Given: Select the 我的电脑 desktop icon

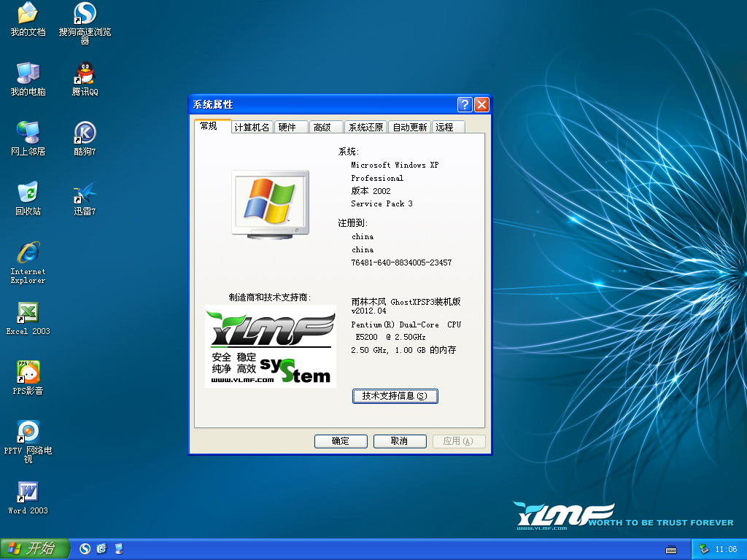Looking at the screenshot, I should tap(28, 74).
